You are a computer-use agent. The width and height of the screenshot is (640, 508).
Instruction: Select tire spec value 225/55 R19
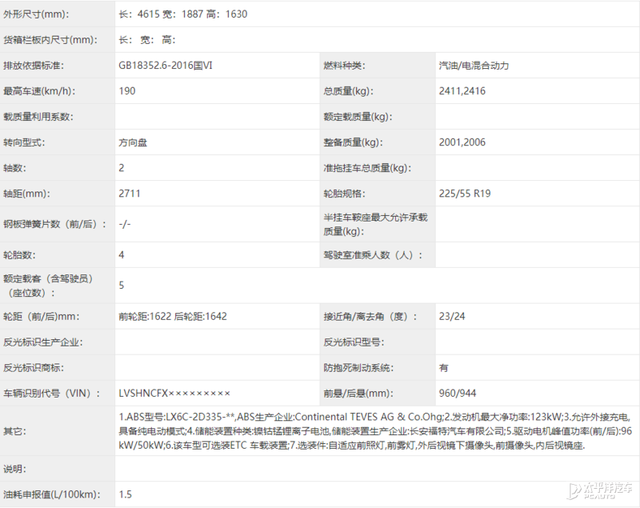pyautogui.click(x=464, y=193)
